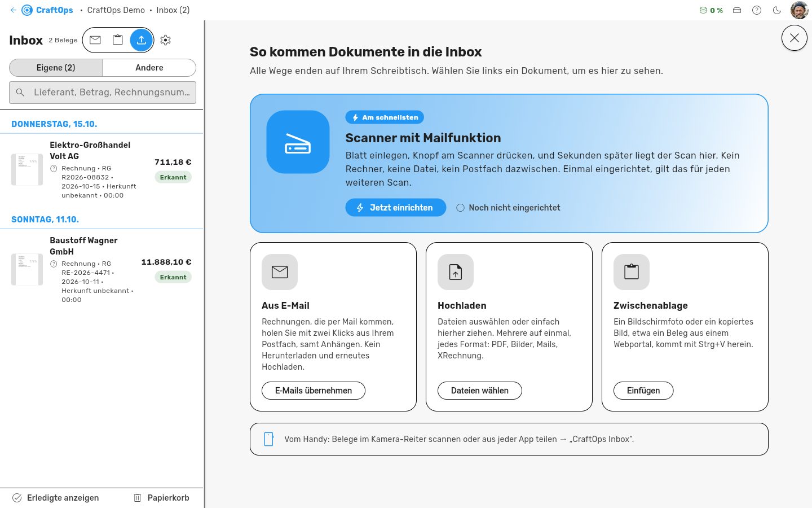812x508 pixels.
Task: Open the user profile avatar
Action: point(800,10)
